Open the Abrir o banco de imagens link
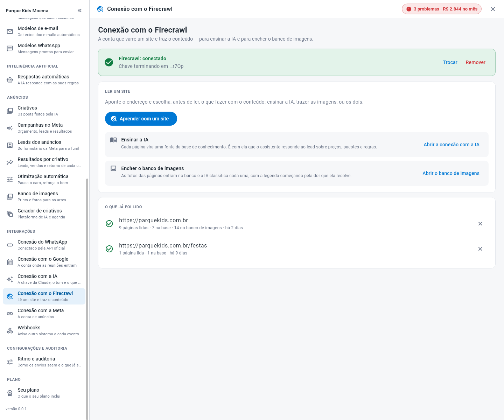This screenshot has height=420, width=504. [x=451, y=173]
